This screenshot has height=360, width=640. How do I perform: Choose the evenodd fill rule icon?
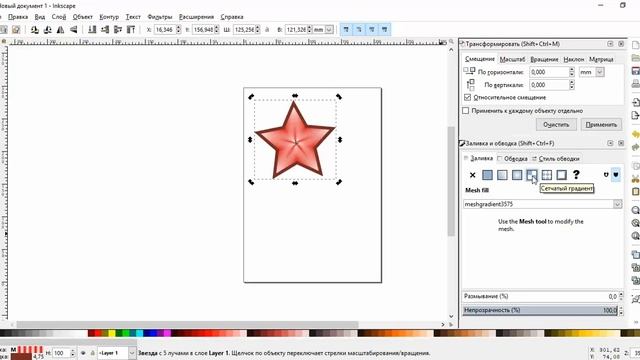606,175
